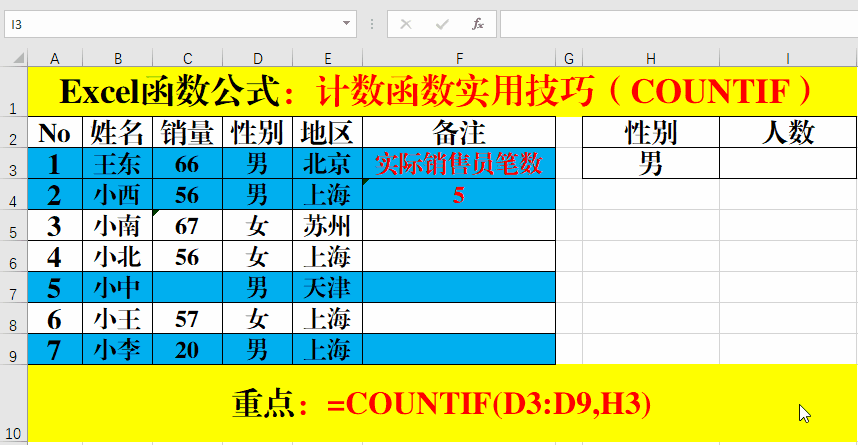This screenshot has height=445, width=858.
Task: Select column I header
Action: point(788,59)
